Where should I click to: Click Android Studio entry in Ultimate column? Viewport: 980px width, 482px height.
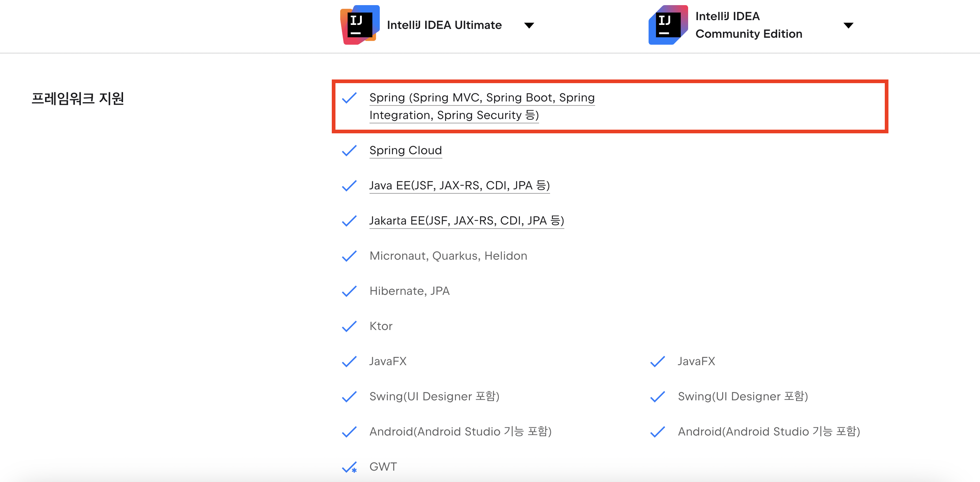point(460,431)
